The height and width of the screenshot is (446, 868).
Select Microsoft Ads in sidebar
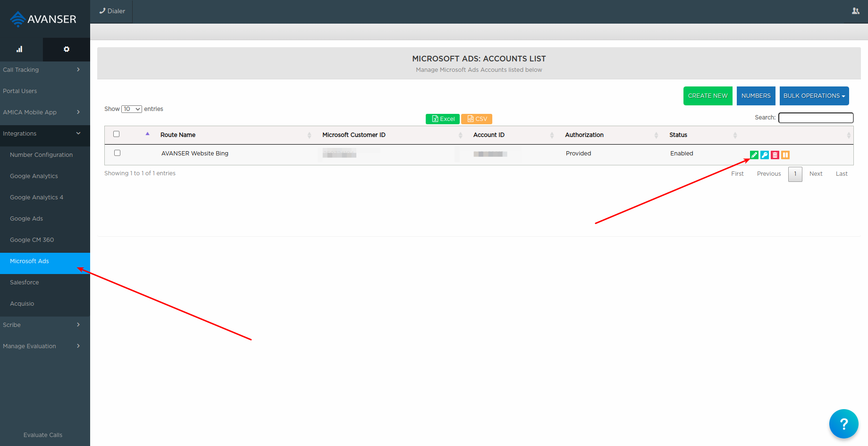pos(45,264)
